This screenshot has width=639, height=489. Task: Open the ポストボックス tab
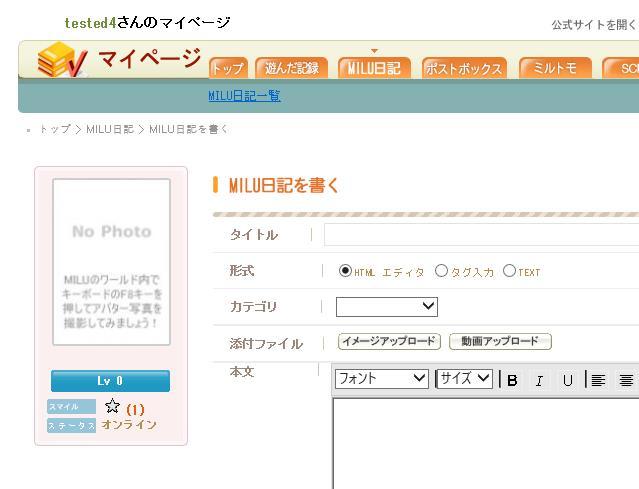point(463,68)
